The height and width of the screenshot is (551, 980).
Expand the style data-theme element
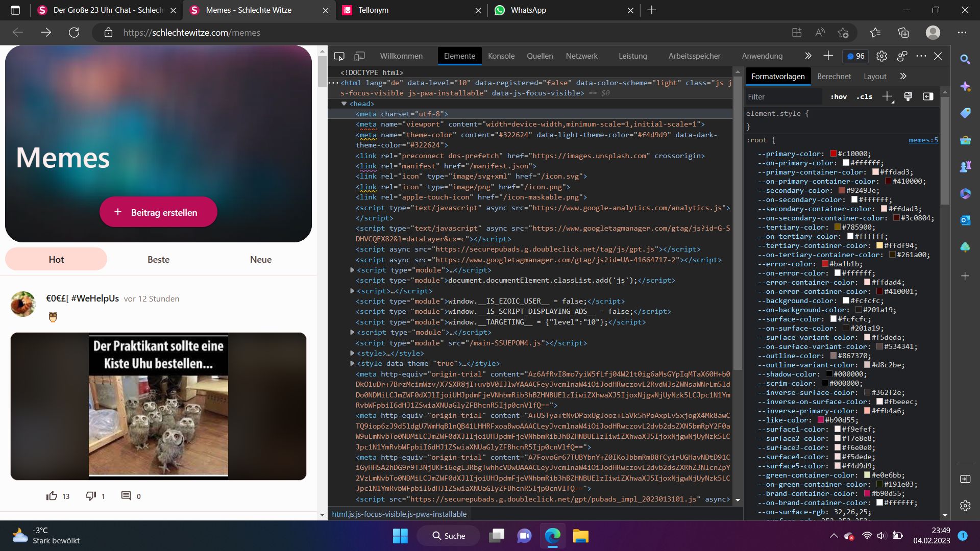pos(352,363)
